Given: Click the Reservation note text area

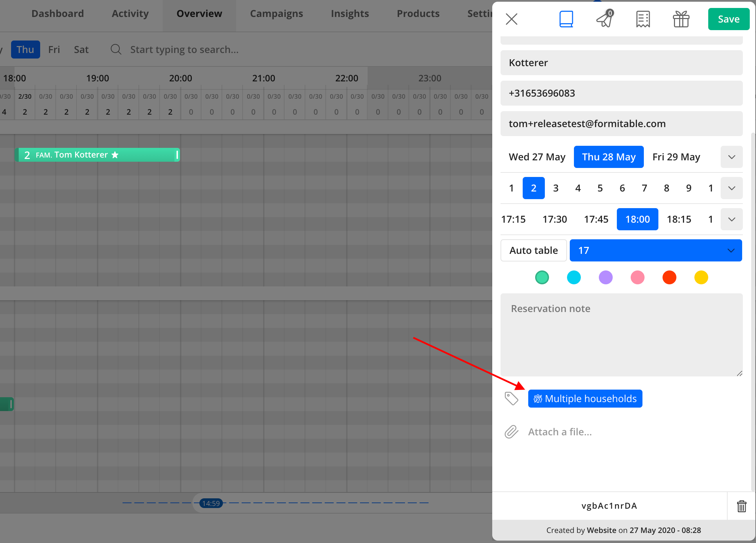Looking at the screenshot, I should 621,335.
